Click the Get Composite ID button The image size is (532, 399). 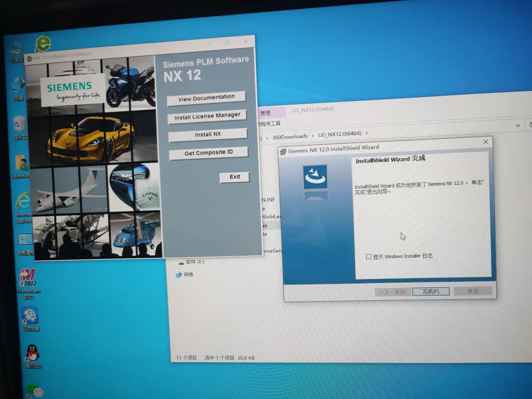[209, 153]
